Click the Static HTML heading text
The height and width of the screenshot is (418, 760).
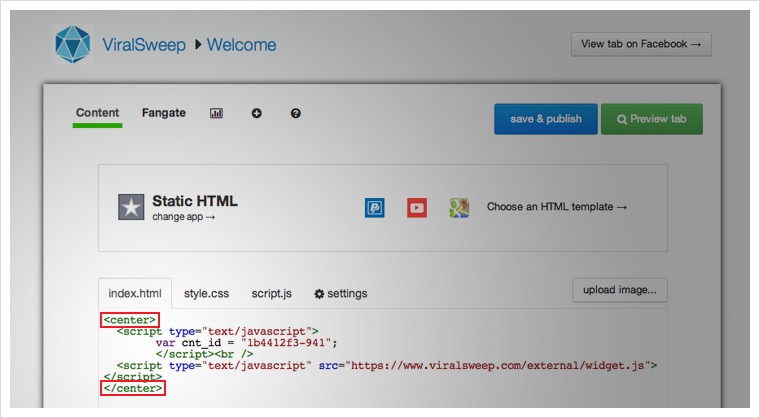[x=195, y=201]
